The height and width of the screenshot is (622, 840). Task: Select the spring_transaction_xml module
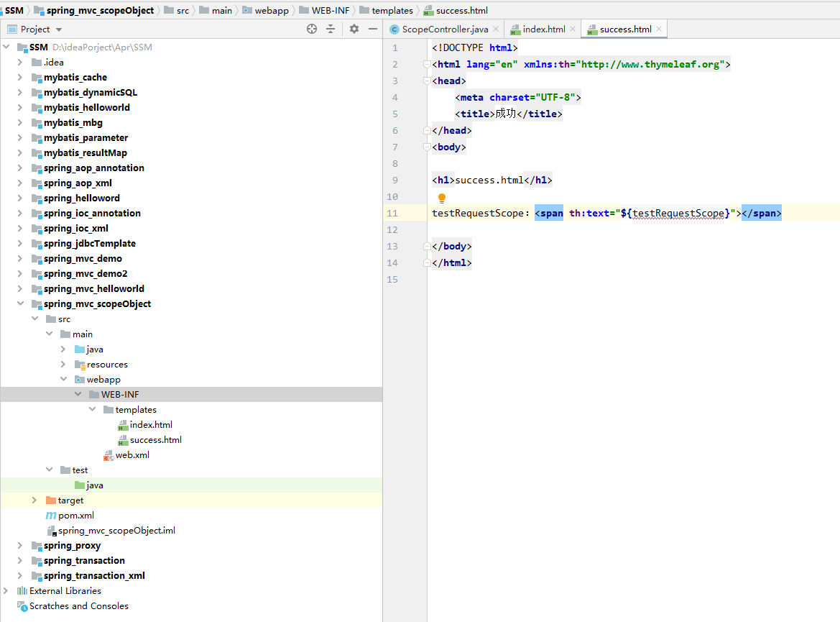point(94,575)
